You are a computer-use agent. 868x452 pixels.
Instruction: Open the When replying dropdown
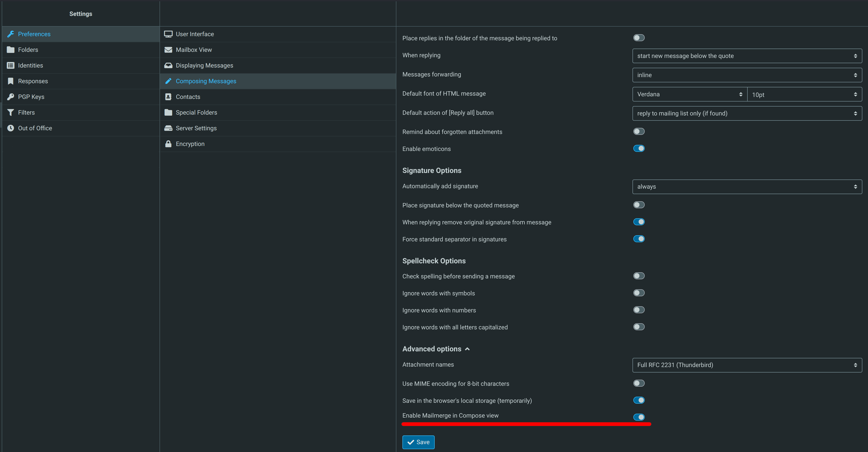point(747,56)
